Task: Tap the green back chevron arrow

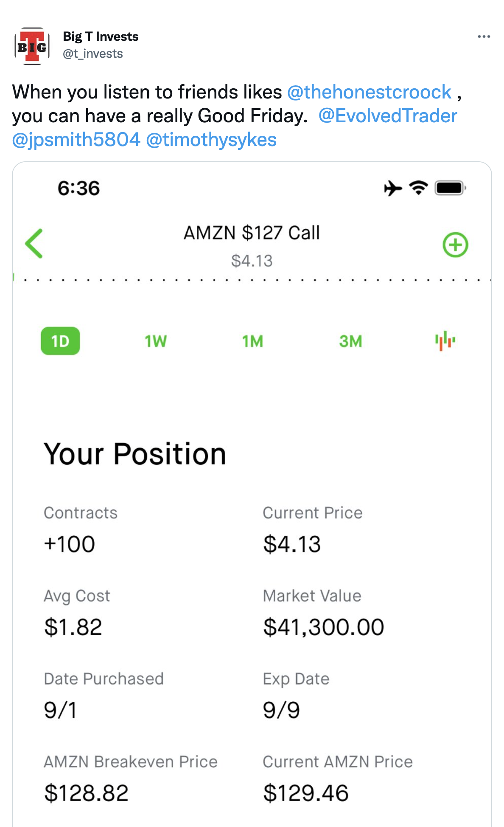Action: (x=34, y=243)
